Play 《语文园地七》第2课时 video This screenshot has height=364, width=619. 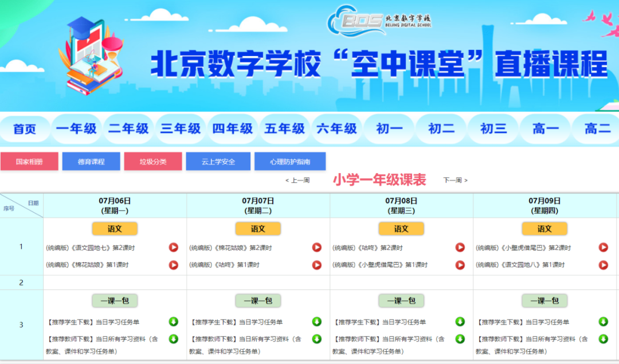[x=174, y=247]
